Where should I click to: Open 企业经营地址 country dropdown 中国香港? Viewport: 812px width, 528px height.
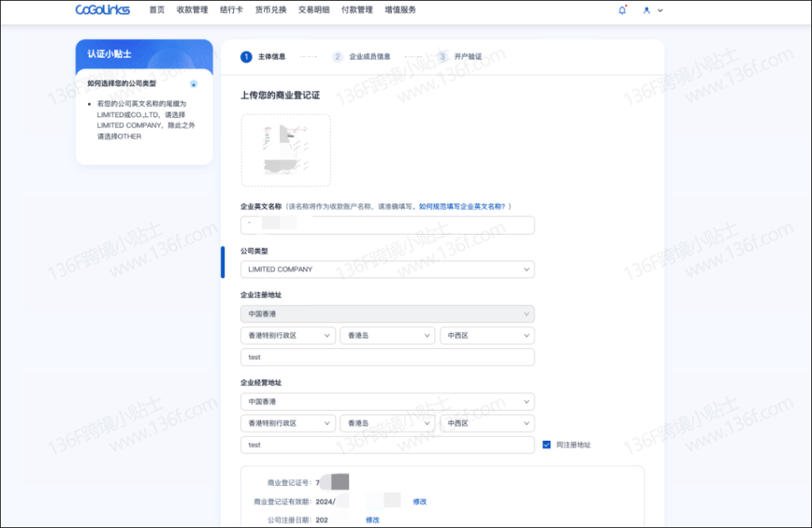click(387, 402)
